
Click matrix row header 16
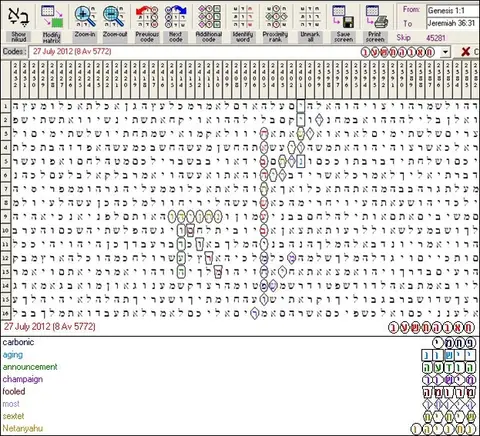pos(6,313)
